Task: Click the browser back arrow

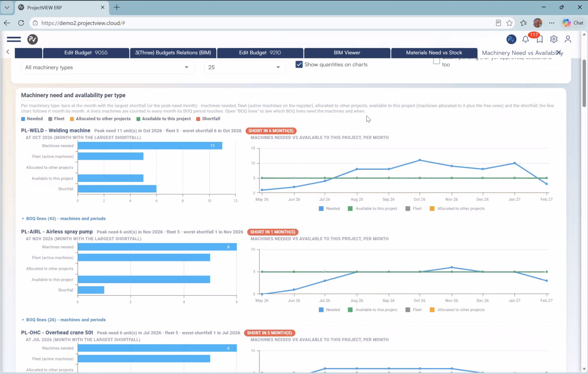Action: (x=7, y=23)
